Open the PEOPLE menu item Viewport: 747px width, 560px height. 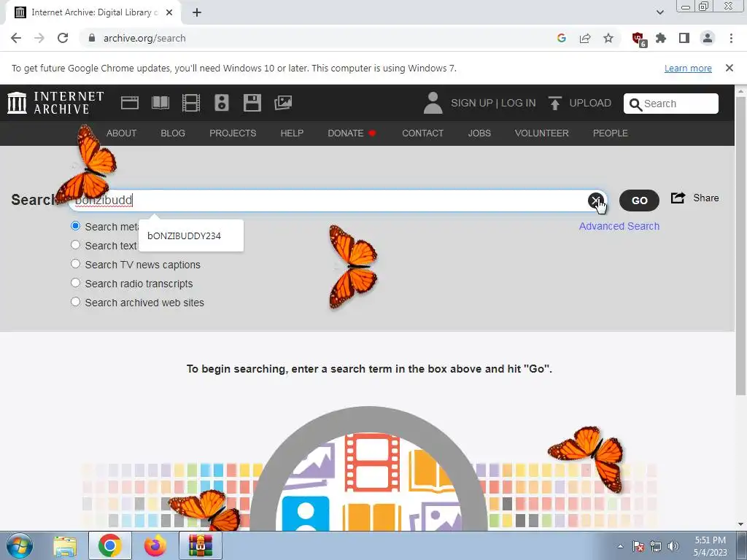tap(611, 133)
